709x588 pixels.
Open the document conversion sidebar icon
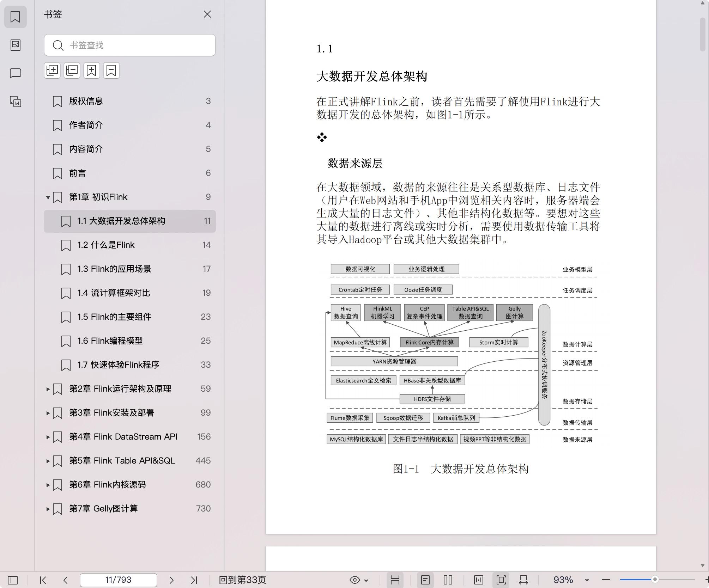click(x=15, y=102)
